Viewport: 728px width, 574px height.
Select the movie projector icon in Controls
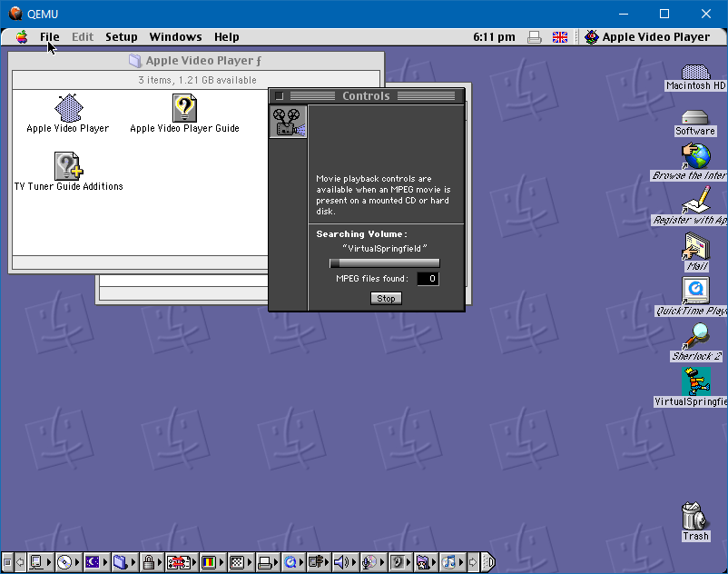[288, 122]
